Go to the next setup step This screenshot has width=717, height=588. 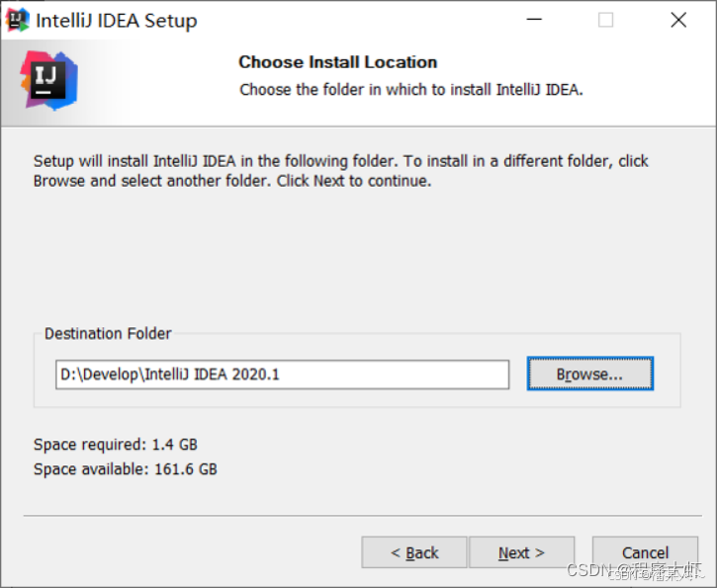click(521, 552)
